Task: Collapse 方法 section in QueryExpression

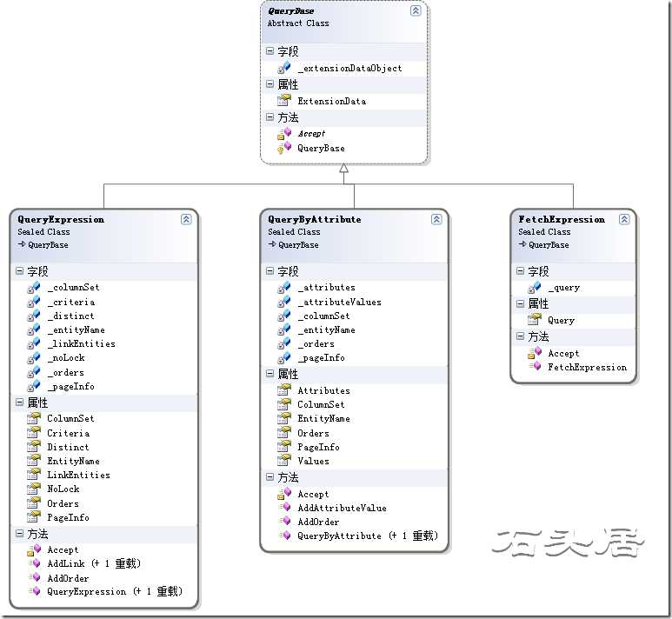Action: pyautogui.click(x=19, y=533)
